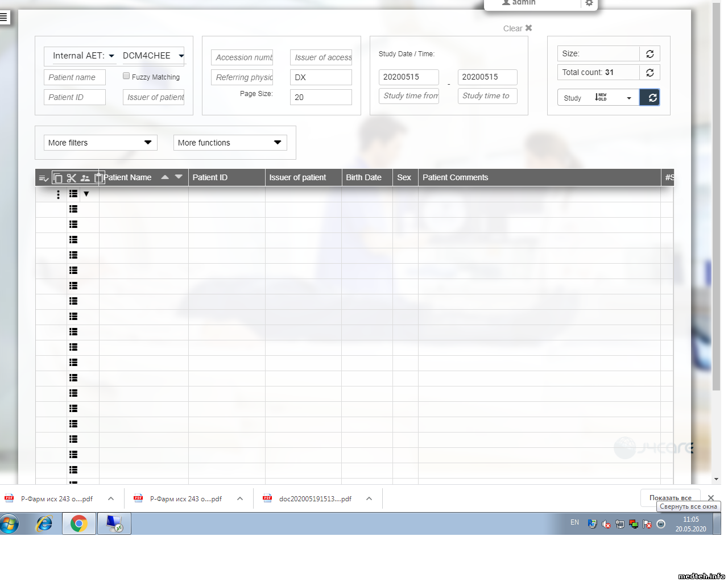Click the clipboard paste icon in header
The height and width of the screenshot is (582, 728).
click(x=98, y=178)
